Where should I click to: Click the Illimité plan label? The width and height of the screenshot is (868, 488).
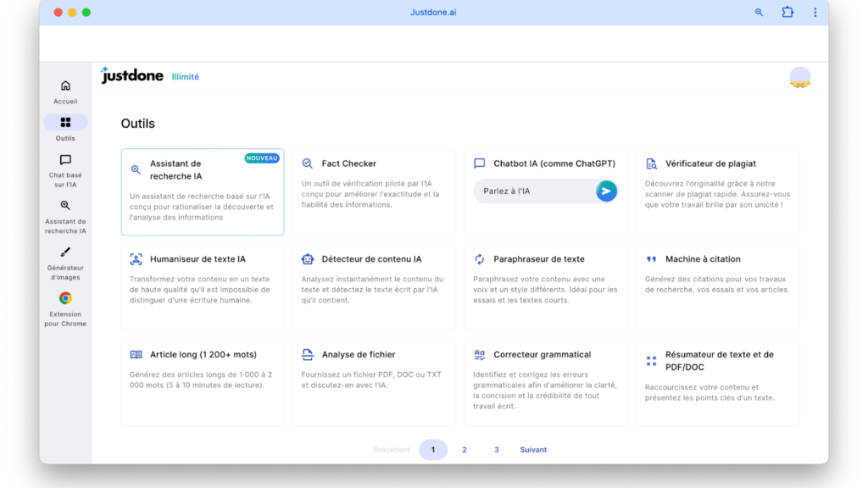coord(186,77)
